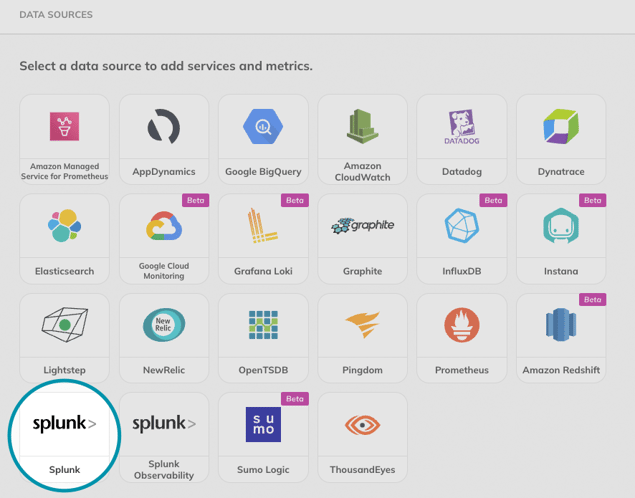The height and width of the screenshot is (498, 635).
Task: Click the AppDynamics logo
Action: point(164,126)
